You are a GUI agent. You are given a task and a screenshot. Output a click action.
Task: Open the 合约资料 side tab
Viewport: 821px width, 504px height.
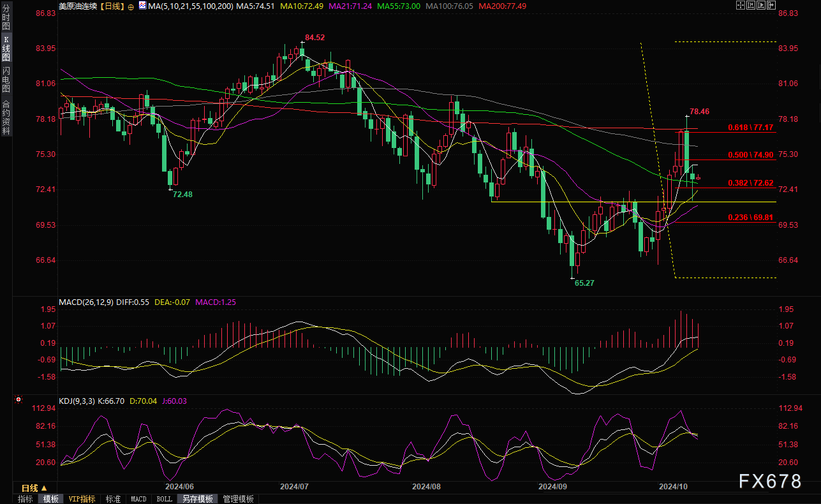coord(6,117)
